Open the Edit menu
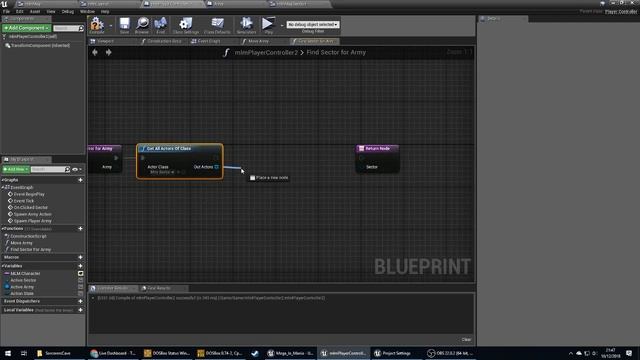 (20, 12)
